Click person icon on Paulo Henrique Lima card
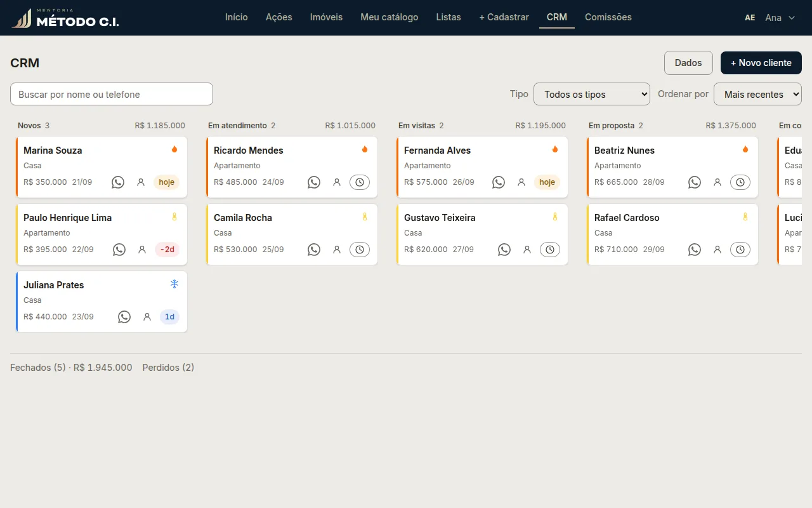The image size is (812, 508). click(142, 250)
